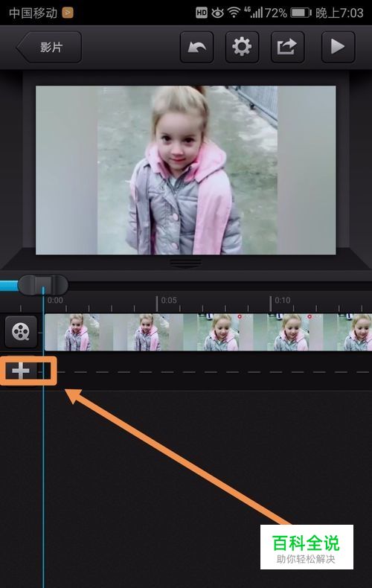Tap the Wi-Fi status icon
The height and width of the screenshot is (588, 372).
(x=234, y=13)
